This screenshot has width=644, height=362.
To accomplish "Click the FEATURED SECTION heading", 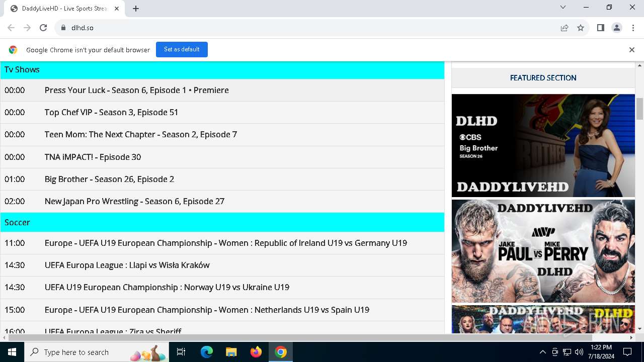I will point(543,78).
